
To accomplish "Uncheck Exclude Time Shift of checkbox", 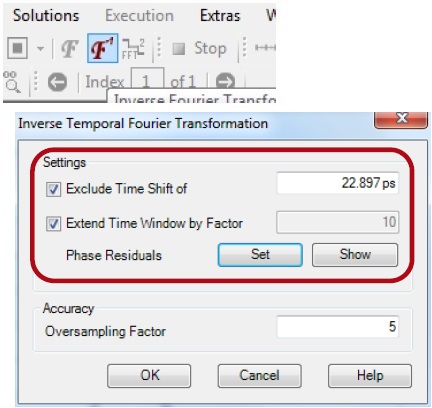I will click(53, 189).
